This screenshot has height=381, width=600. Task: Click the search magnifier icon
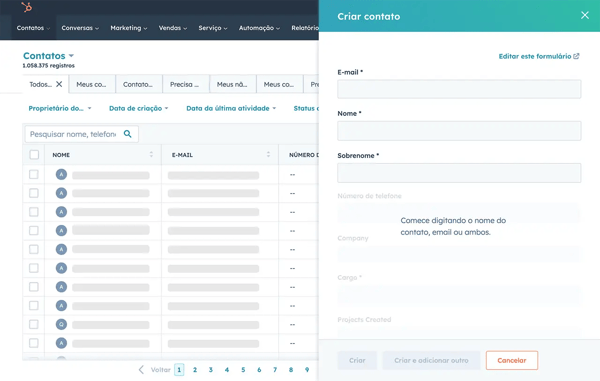coord(127,134)
